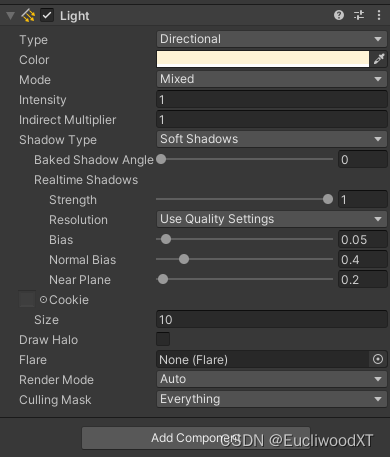
Task: Click the light Color swatch
Action: (x=263, y=59)
